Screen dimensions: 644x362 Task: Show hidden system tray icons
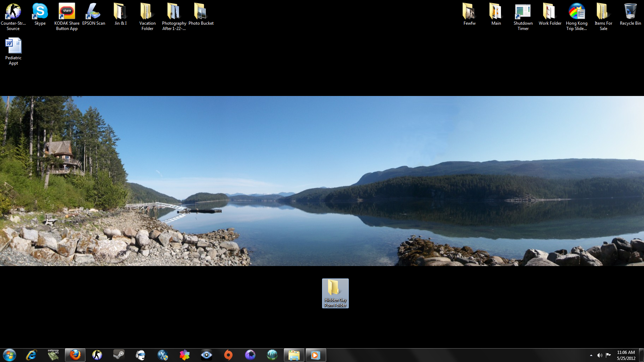point(591,355)
